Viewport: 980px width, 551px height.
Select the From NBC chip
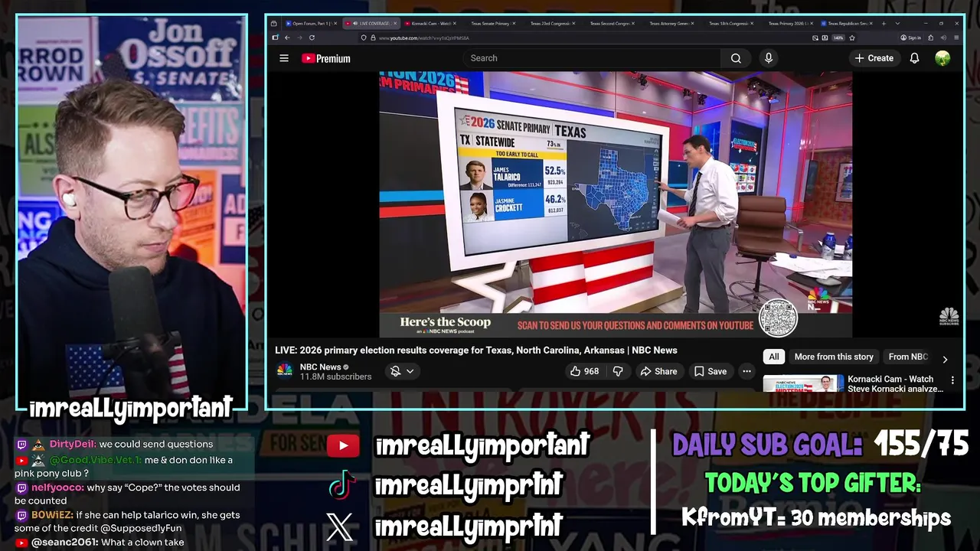click(x=909, y=357)
